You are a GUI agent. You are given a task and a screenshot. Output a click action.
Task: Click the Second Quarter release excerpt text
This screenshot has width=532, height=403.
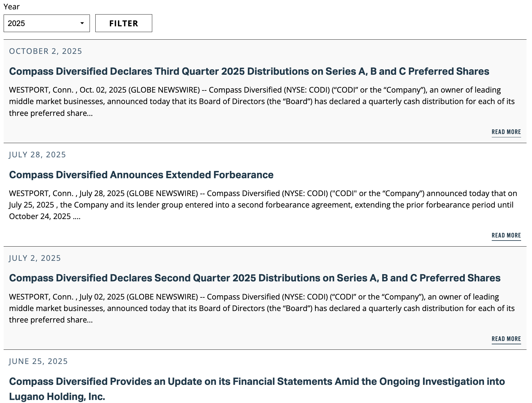261,308
